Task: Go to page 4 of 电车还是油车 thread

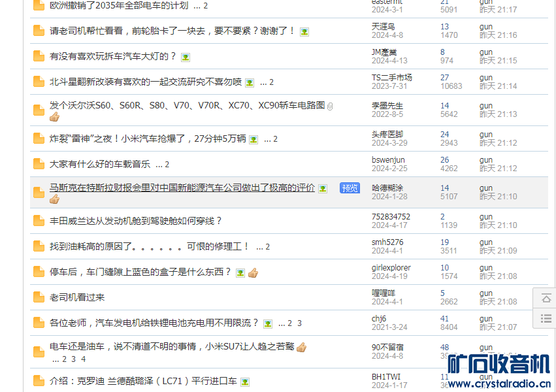Action: (x=84, y=359)
